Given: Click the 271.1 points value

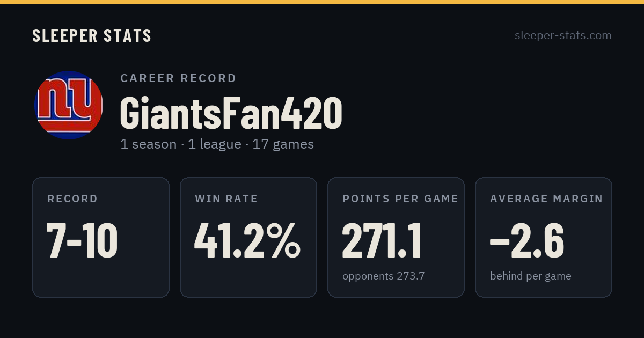Looking at the screenshot, I should (382, 240).
